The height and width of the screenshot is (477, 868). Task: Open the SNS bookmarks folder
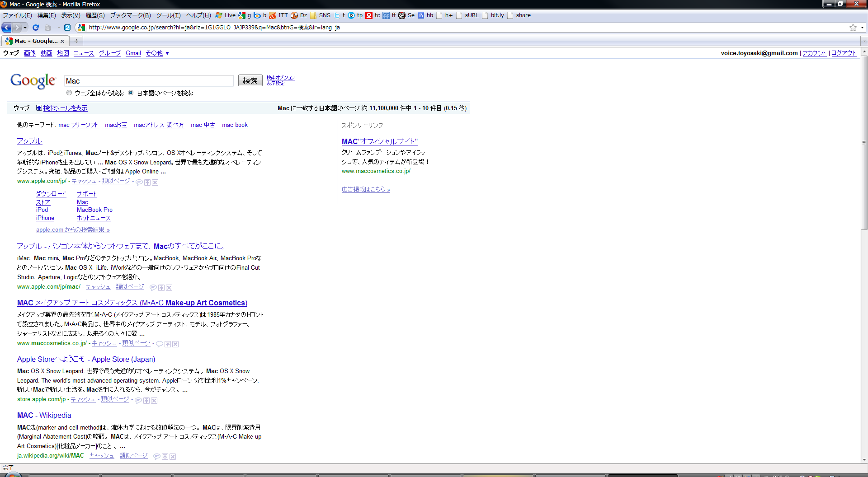(320, 15)
